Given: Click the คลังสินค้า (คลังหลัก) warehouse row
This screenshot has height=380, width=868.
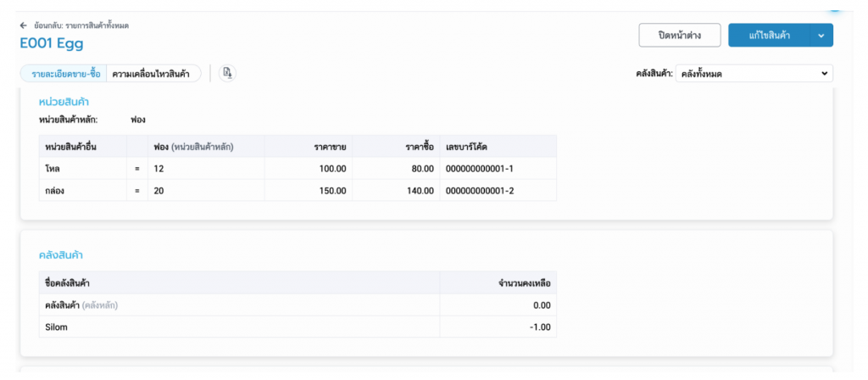Looking at the screenshot, I should click(79, 305).
